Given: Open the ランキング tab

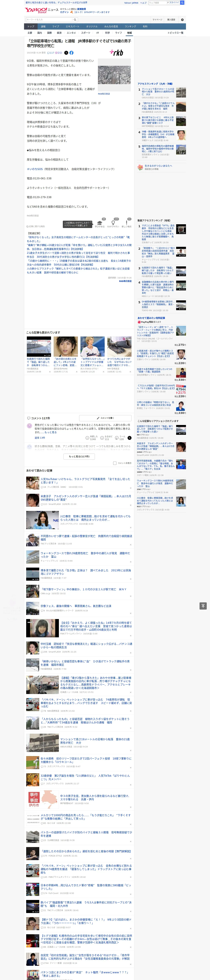Looking at the screenshot, I should pos(130,27).
